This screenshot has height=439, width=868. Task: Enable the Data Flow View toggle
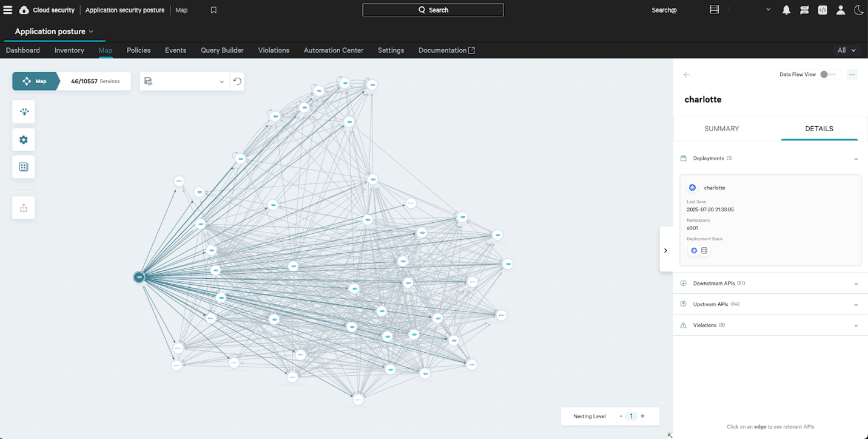827,75
